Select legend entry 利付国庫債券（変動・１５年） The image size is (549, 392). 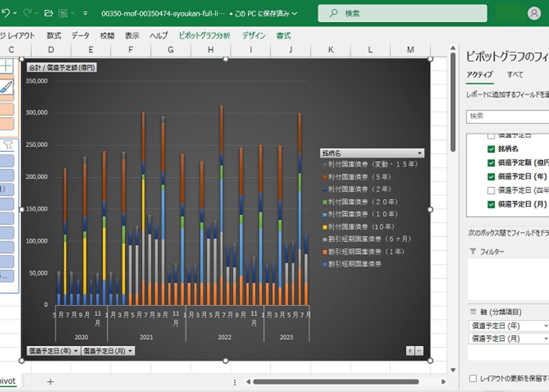click(370, 164)
